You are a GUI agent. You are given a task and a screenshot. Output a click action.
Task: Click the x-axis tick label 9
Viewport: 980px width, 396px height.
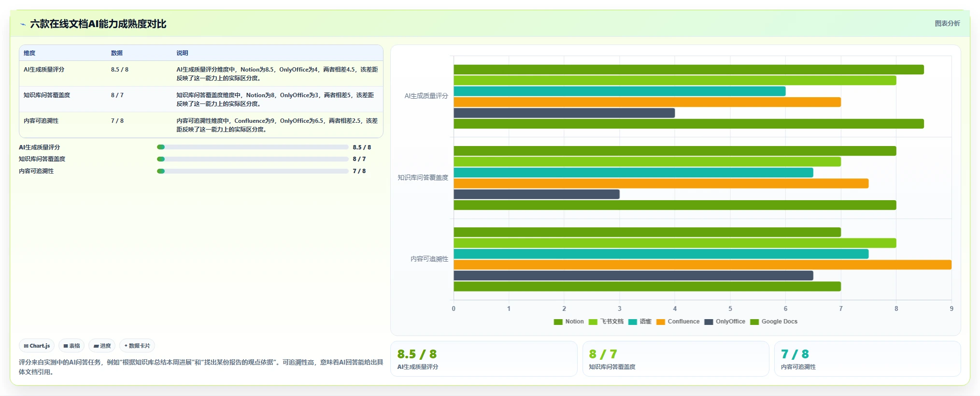pyautogui.click(x=952, y=308)
